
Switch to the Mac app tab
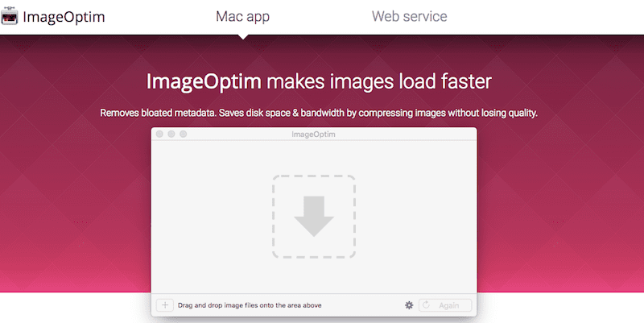243,16
